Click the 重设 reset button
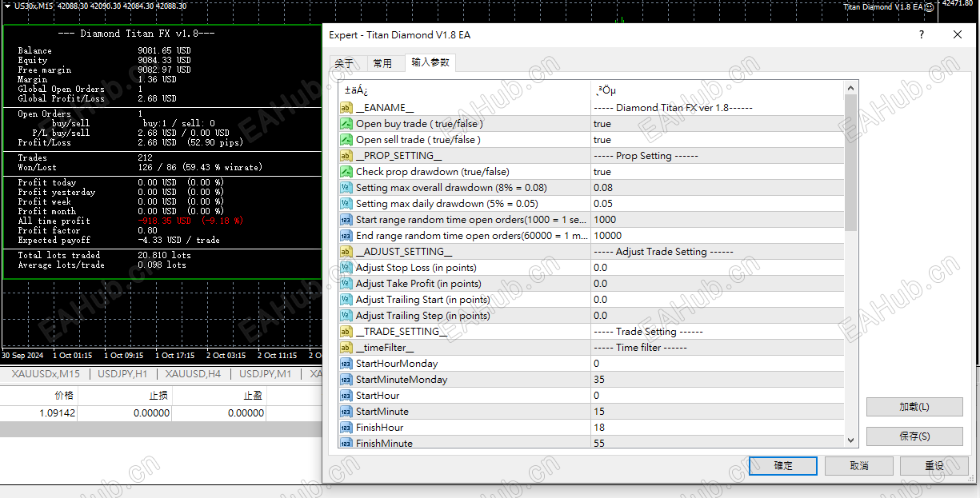This screenshot has height=498, width=980. (x=934, y=466)
